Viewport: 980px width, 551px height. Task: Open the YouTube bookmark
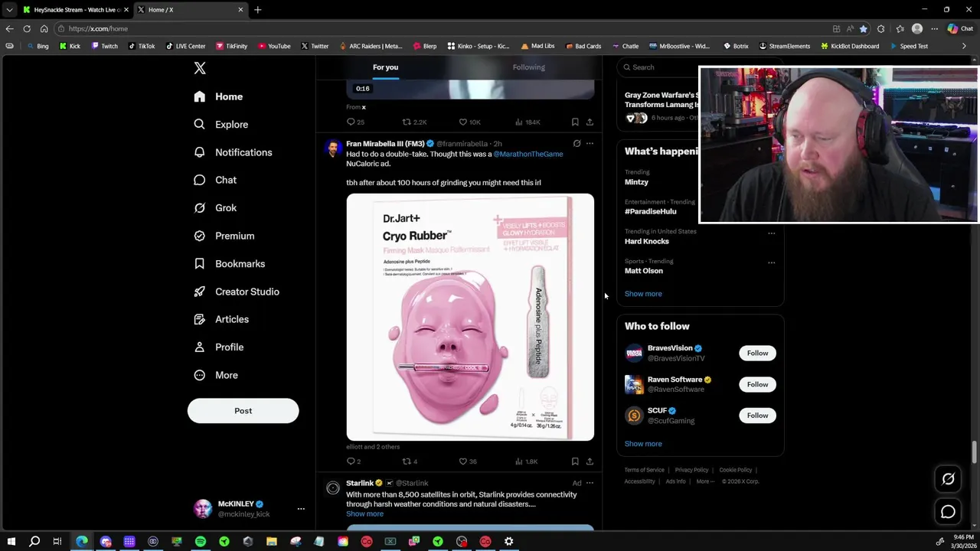[275, 46]
